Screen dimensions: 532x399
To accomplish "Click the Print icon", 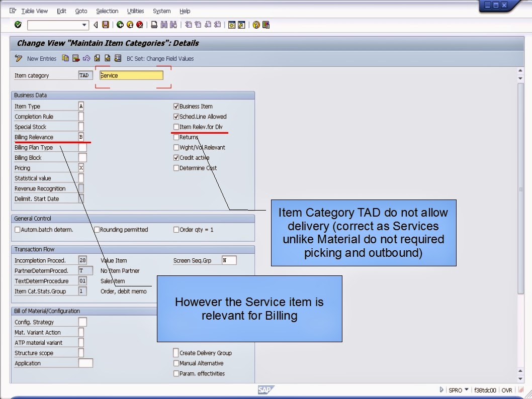I will click(x=154, y=25).
